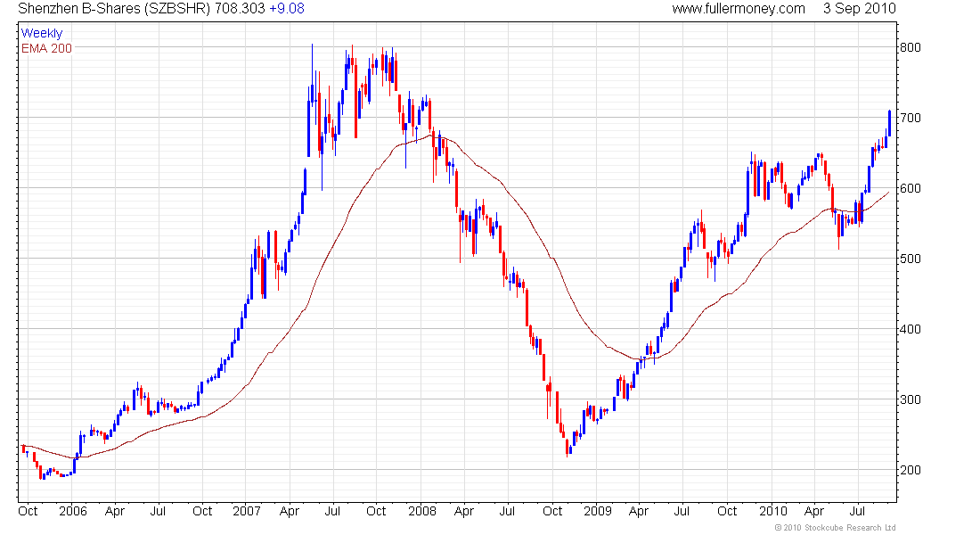Viewport: 980px width, 535px height.
Task: Click the 2010 year marker on time axis
Action: (773, 511)
